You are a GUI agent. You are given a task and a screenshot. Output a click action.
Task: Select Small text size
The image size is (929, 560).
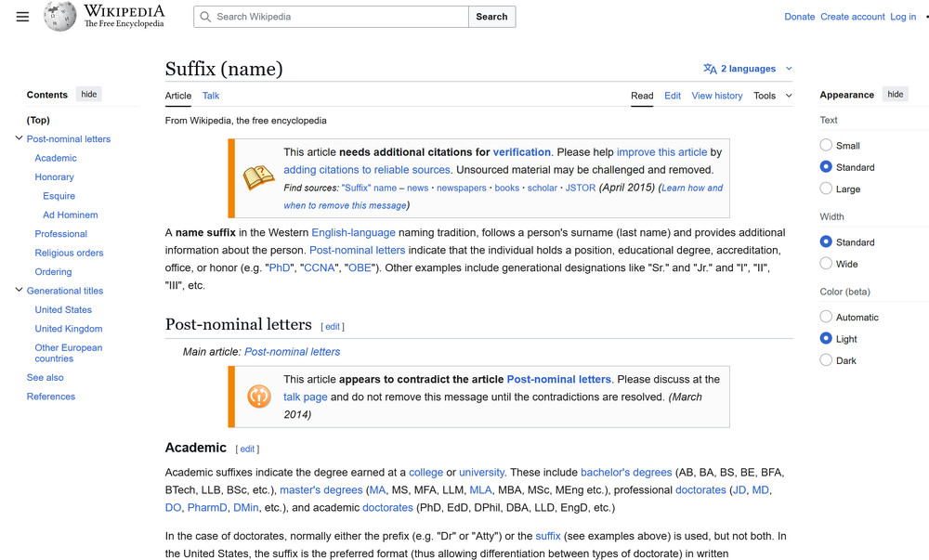point(826,146)
